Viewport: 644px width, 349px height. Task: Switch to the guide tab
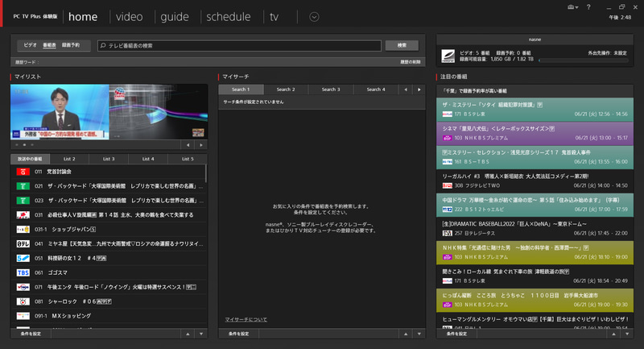(175, 17)
